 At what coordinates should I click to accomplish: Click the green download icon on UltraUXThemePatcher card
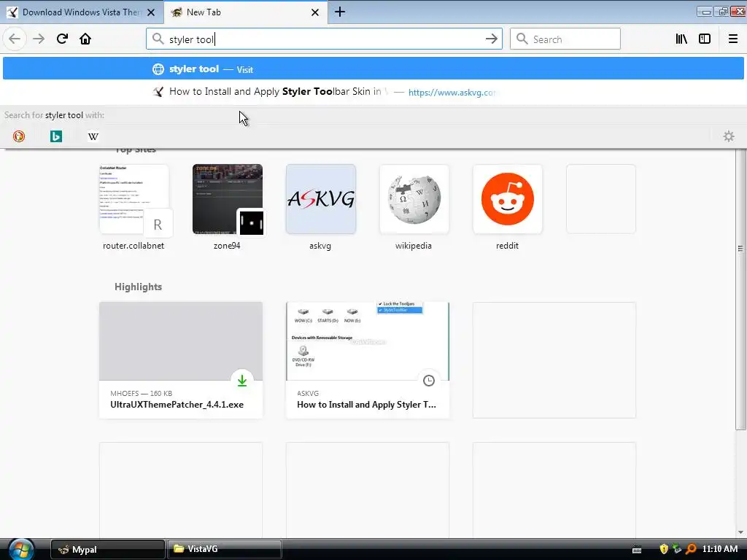click(242, 381)
